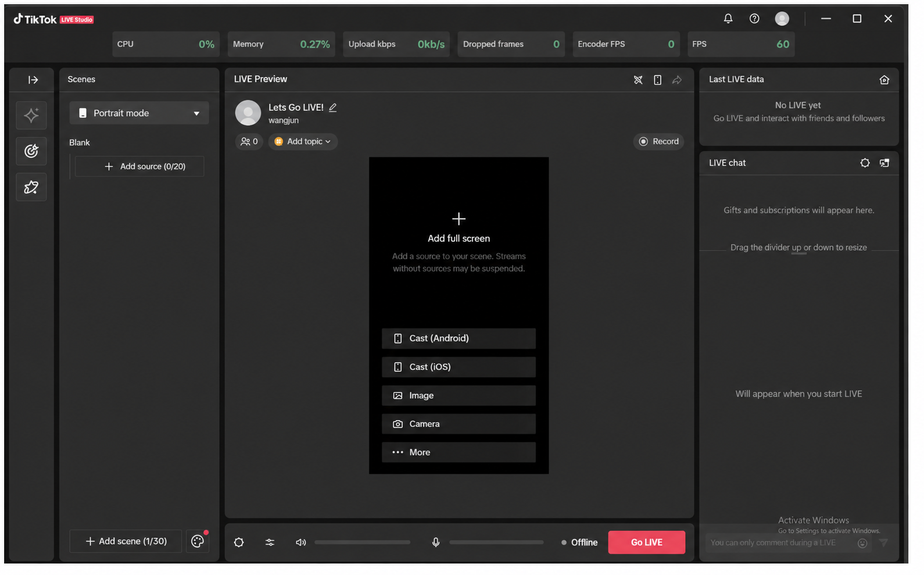
Task: Select Image source
Action: pos(459,395)
